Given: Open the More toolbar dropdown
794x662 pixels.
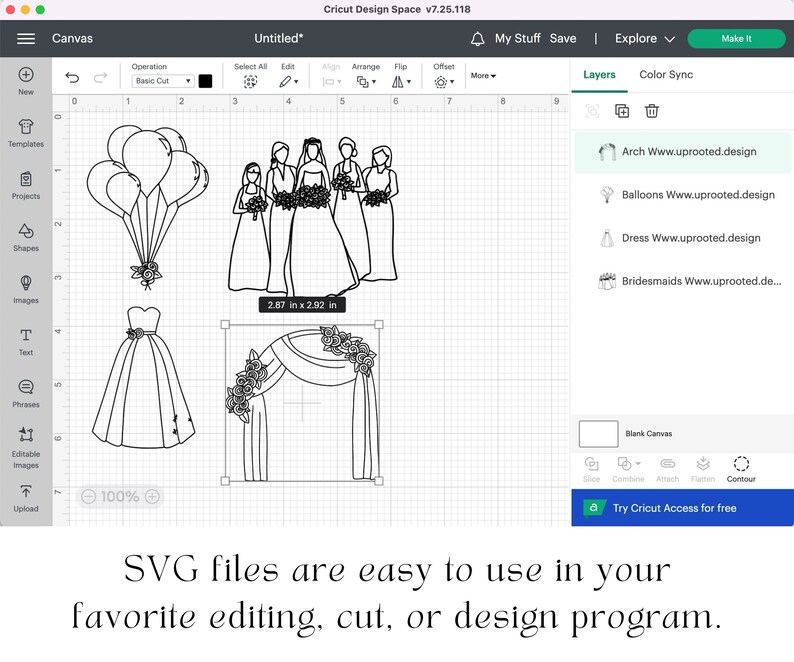Looking at the screenshot, I should point(483,75).
